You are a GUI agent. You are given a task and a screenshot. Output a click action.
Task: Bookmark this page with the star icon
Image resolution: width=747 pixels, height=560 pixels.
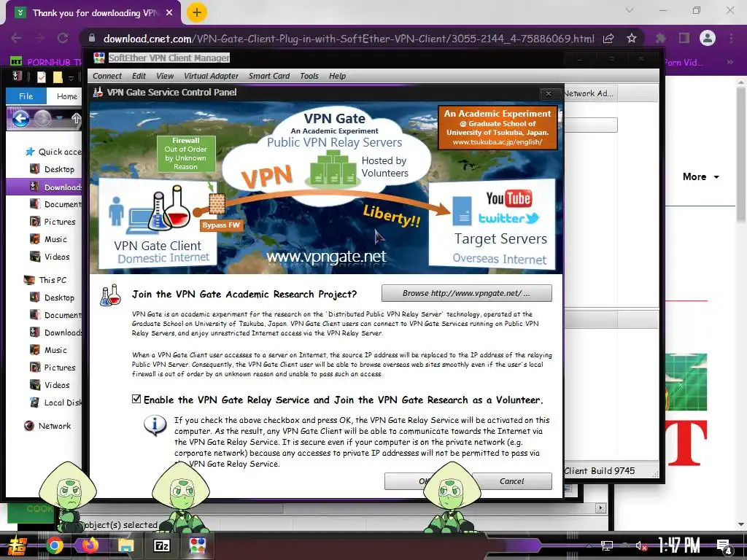[x=632, y=38]
